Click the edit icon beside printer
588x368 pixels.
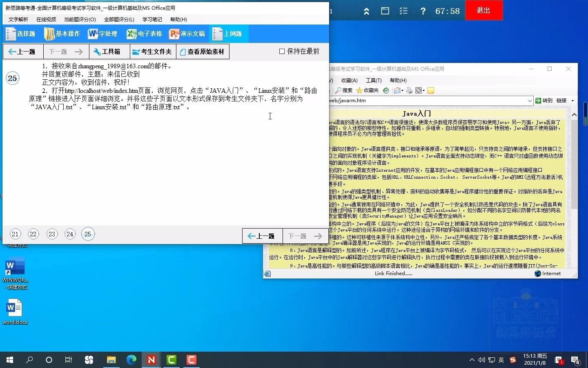(x=419, y=90)
